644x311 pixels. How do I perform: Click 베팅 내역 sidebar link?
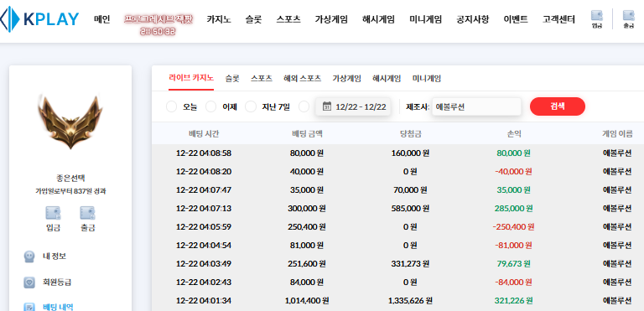[x=58, y=308]
